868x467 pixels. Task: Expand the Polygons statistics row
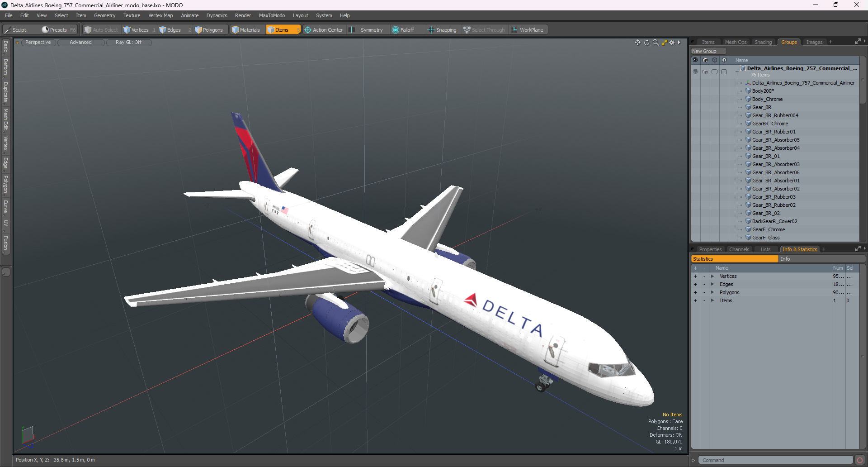click(x=713, y=292)
